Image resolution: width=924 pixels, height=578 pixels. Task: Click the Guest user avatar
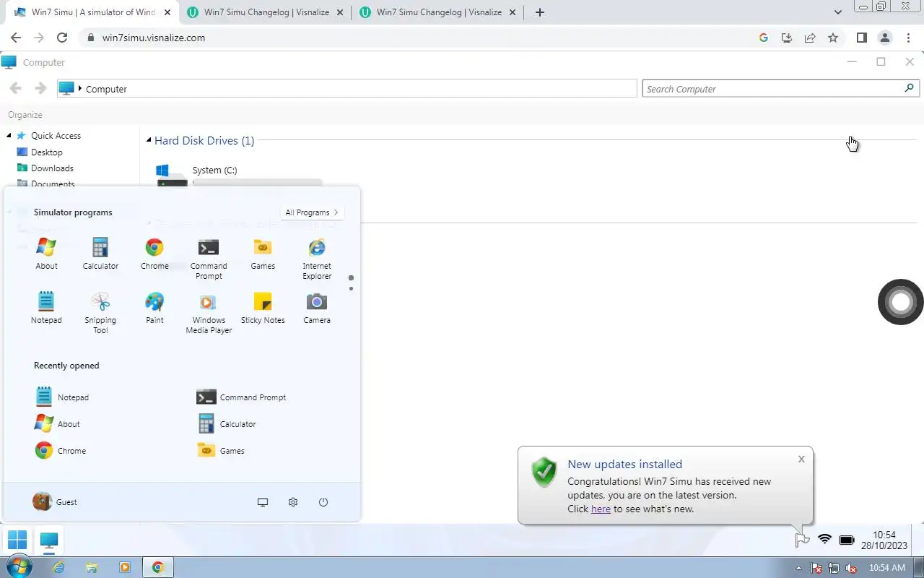42,501
